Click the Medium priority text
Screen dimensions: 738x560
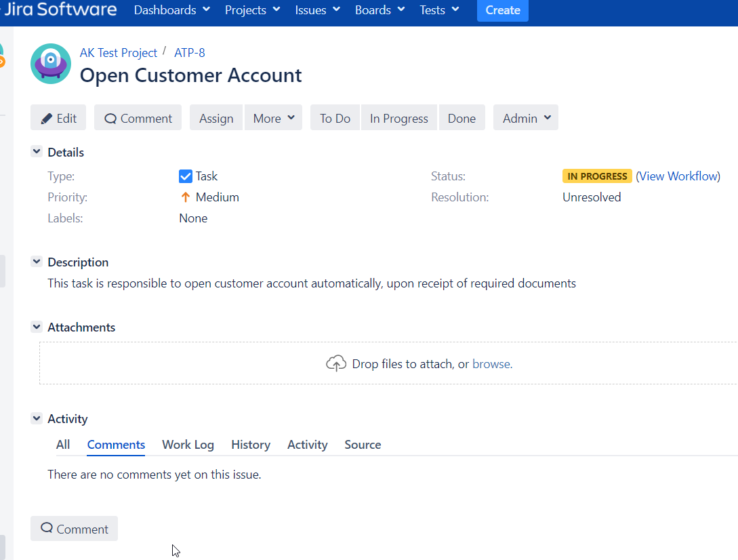click(x=218, y=197)
